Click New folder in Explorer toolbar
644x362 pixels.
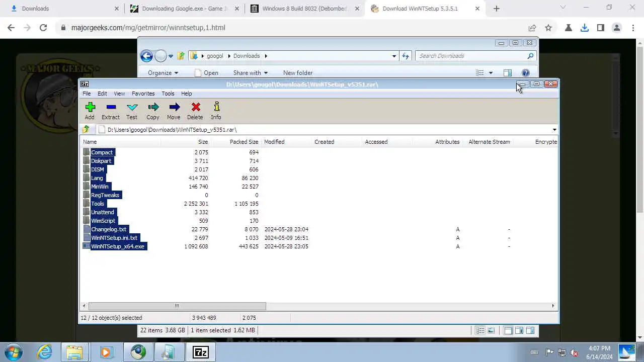click(298, 73)
